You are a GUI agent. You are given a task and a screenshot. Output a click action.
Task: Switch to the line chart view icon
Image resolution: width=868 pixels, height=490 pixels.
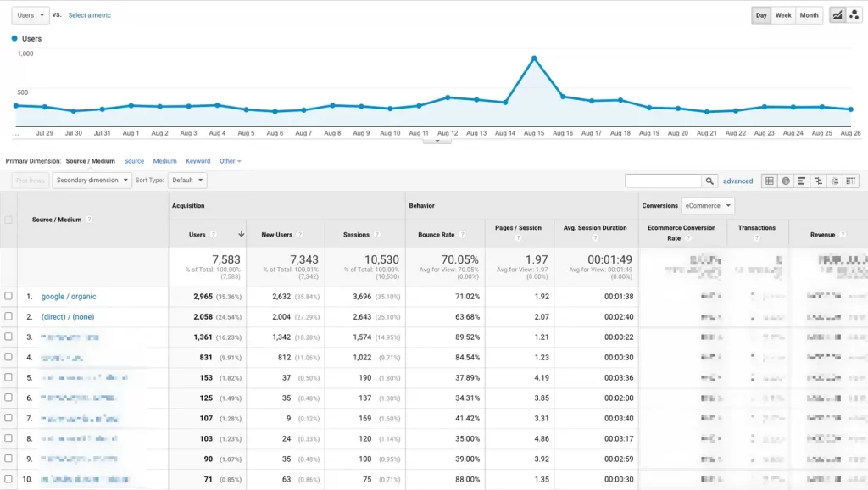[837, 15]
